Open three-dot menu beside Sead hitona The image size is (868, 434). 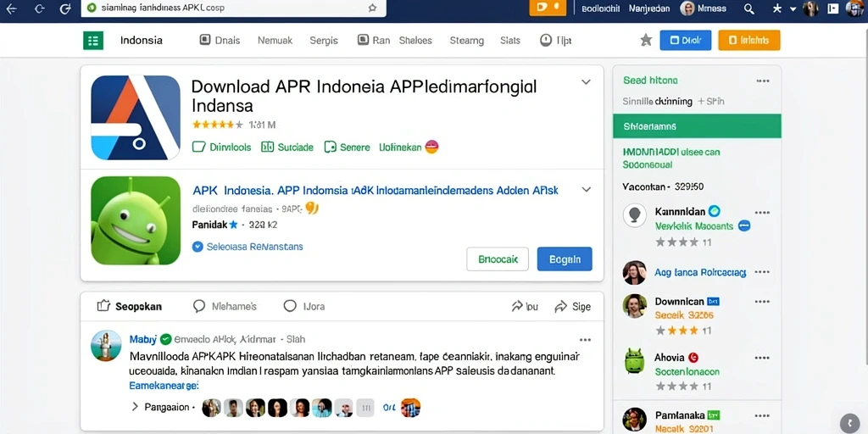point(763,81)
